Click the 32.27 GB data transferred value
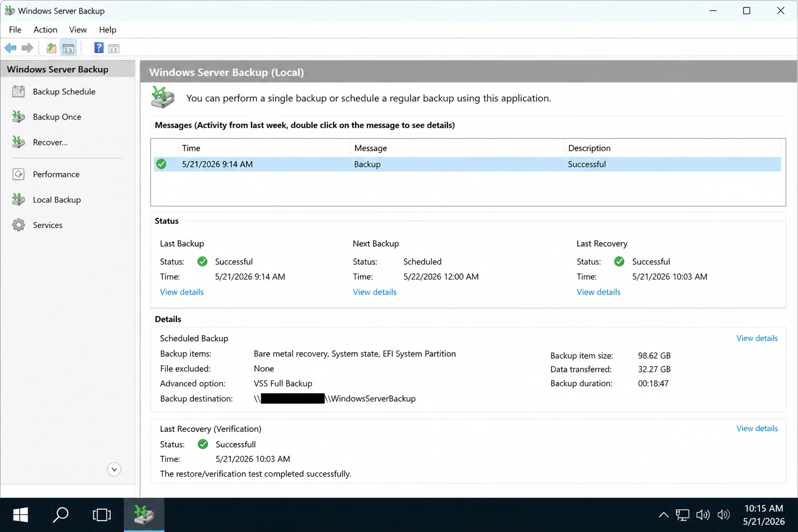798x532 pixels. point(654,369)
